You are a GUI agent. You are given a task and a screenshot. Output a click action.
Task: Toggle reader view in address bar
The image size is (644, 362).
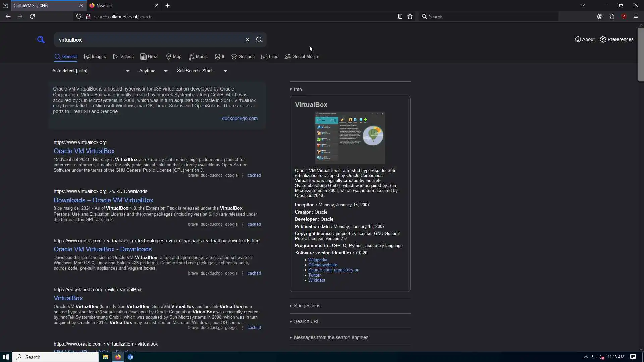[400, 17]
